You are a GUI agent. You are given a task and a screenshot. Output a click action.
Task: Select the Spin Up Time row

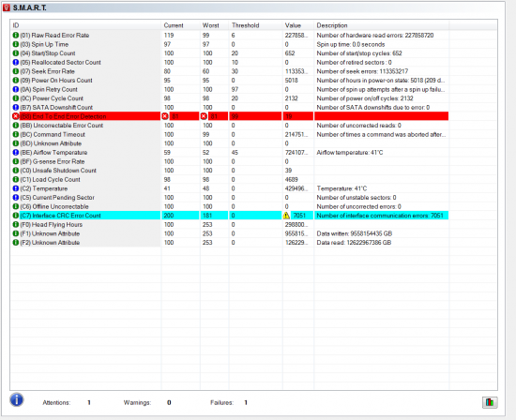point(230,44)
